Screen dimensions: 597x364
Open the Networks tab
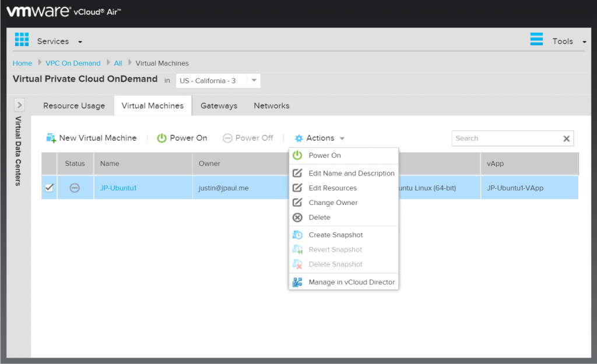272,106
